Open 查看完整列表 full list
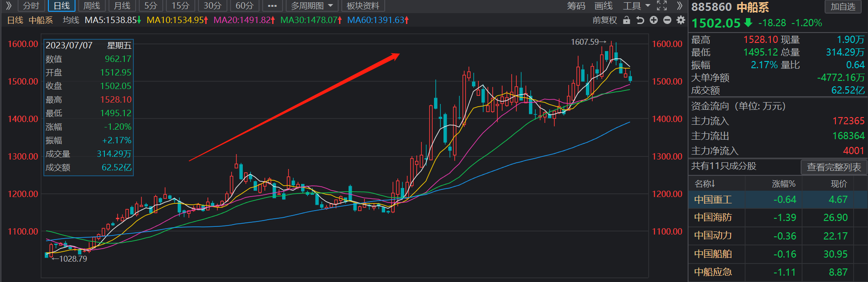The width and height of the screenshot is (868, 282). 834,167
